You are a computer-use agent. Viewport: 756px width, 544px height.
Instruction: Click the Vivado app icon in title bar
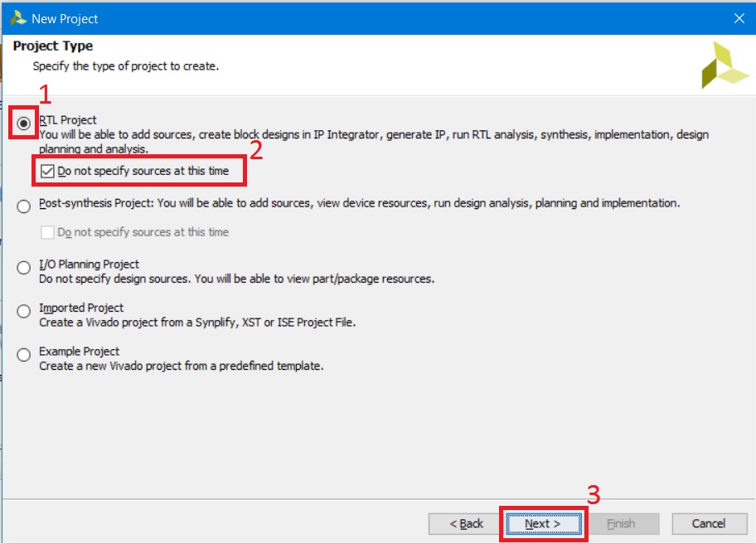tap(17, 17)
